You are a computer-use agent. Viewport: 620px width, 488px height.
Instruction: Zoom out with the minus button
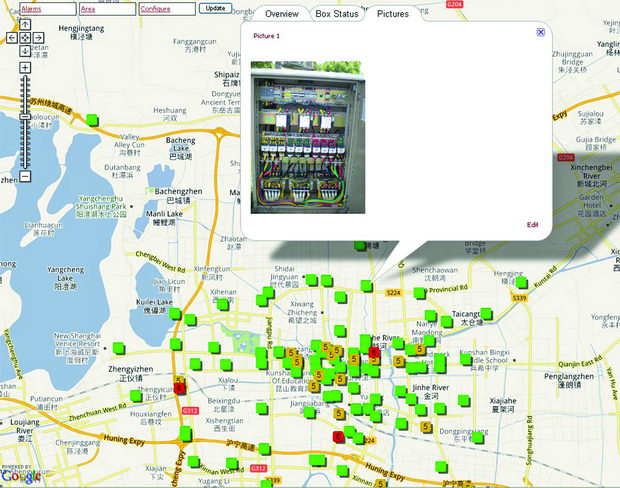pos(25,176)
